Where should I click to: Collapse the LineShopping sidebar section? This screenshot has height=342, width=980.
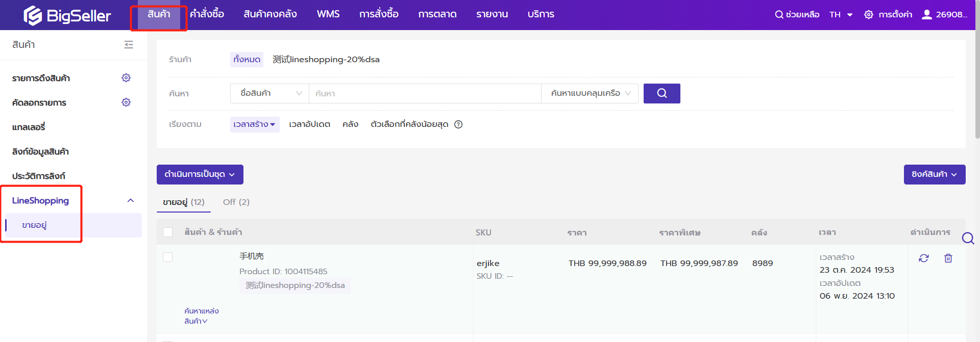pos(131,201)
